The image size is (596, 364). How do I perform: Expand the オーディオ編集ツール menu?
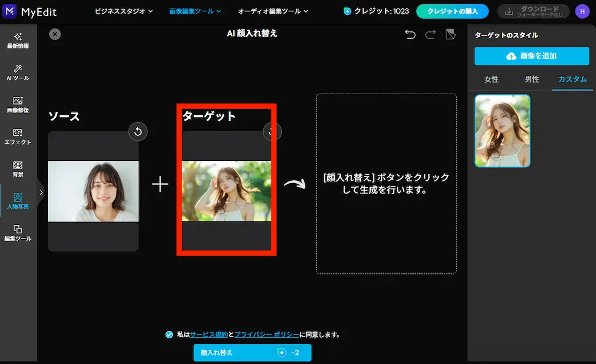point(274,11)
